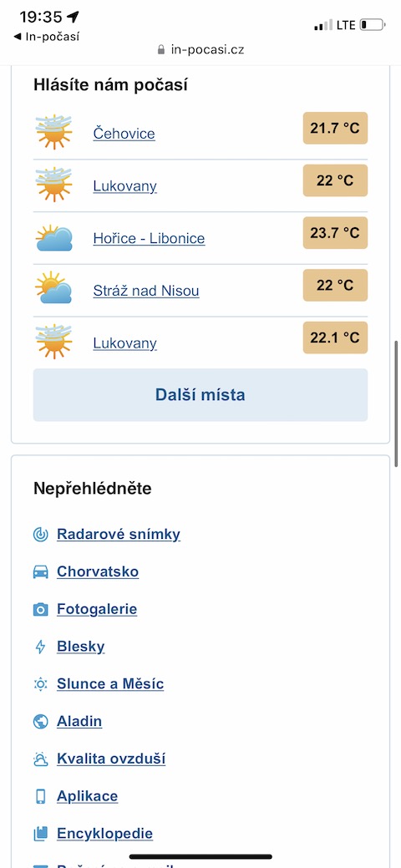Tap the globe icon next to Aladin
The image size is (401, 868).
(x=40, y=721)
